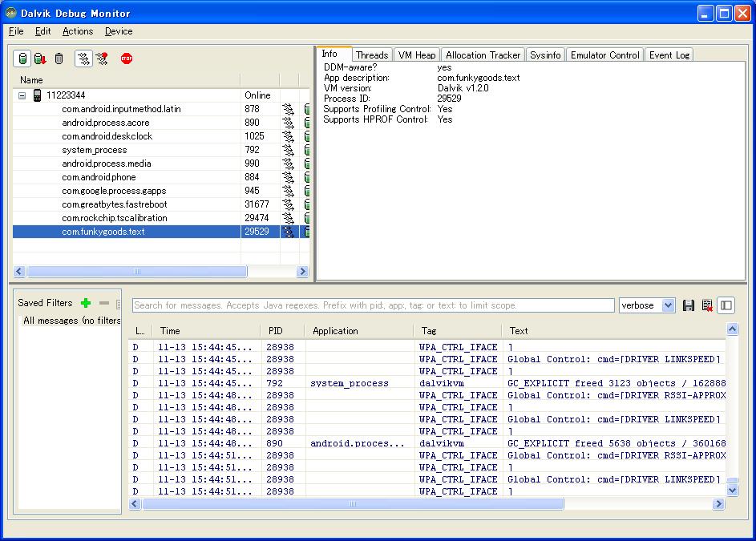Viewport: 756px width, 541px height.
Task: Click PID 31677 in the device list
Action: click(257, 204)
